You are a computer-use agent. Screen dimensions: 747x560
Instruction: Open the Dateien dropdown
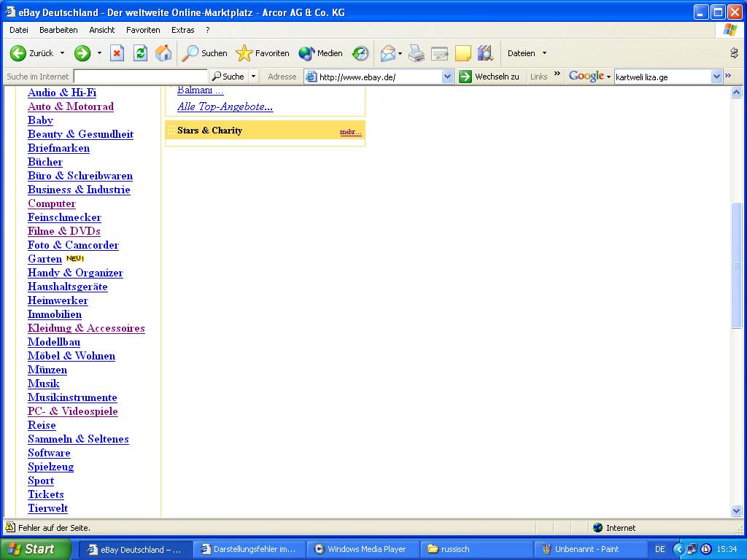(x=527, y=52)
